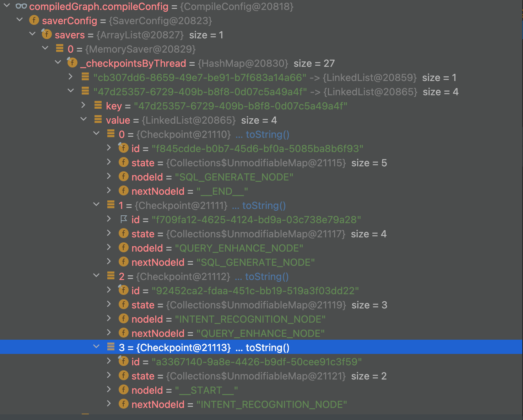Expand state UnmodifiableMap@21115 field

pyautogui.click(x=109, y=162)
